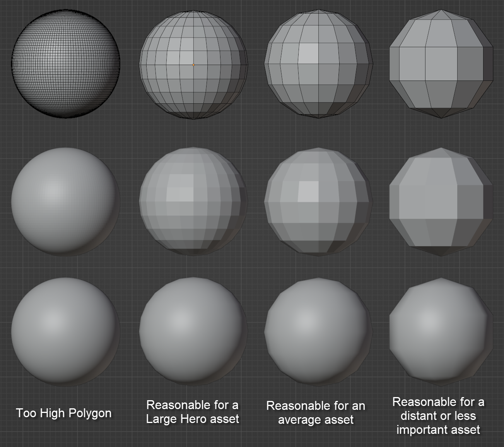Select the smooth sphere directly above Too High Polygon
504x447 pixels.
66,332
